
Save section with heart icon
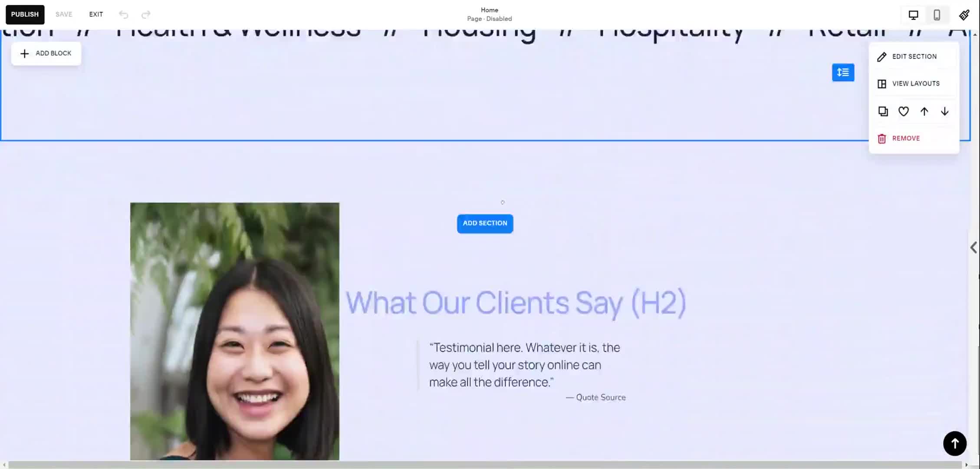click(903, 112)
